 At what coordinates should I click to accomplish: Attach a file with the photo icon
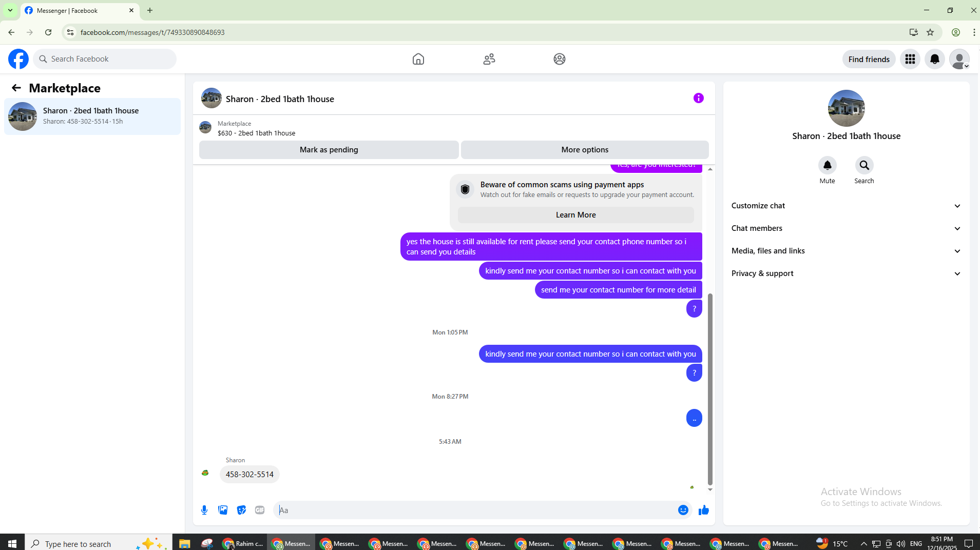(x=223, y=510)
